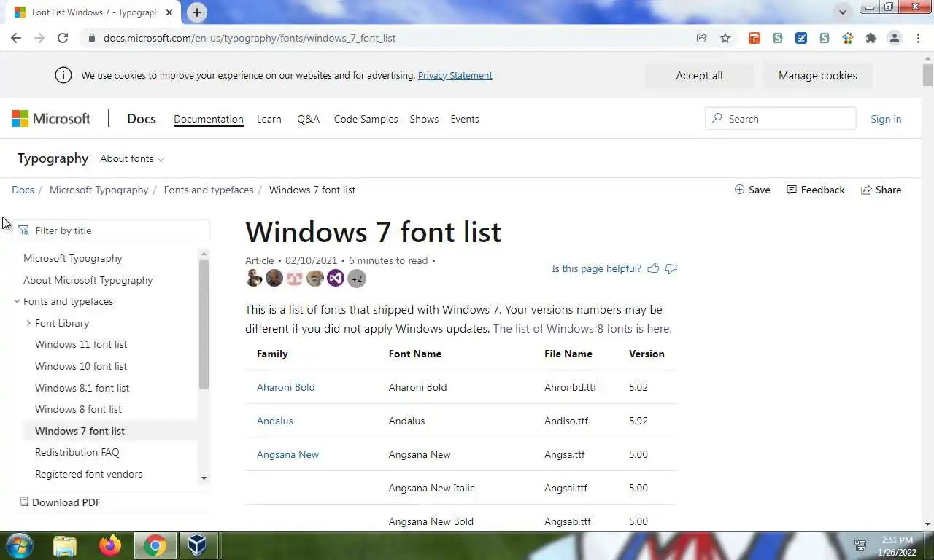Open Redistribution FAQ in sidebar

tap(77, 452)
